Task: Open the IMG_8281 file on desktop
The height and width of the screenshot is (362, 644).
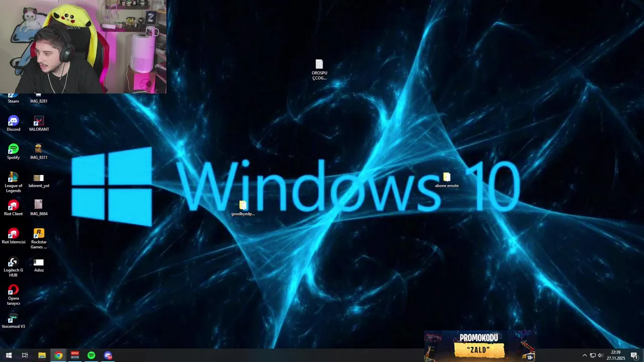Action: 39,99
